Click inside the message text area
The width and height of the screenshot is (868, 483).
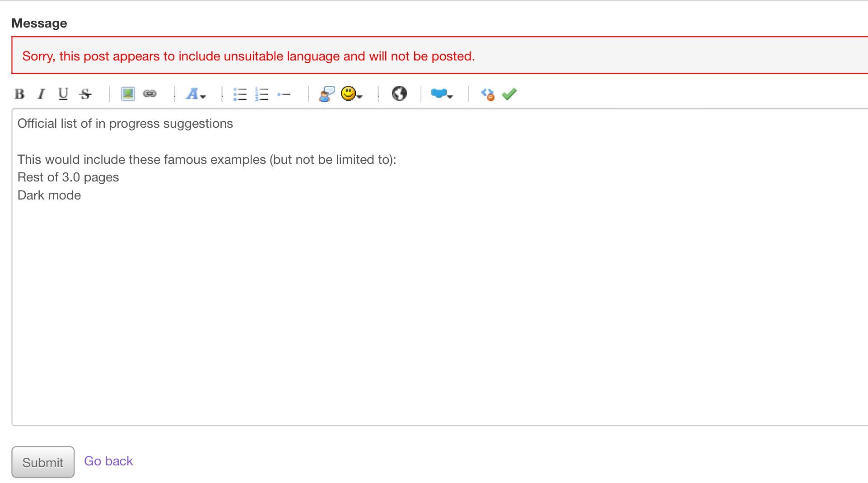(438, 307)
